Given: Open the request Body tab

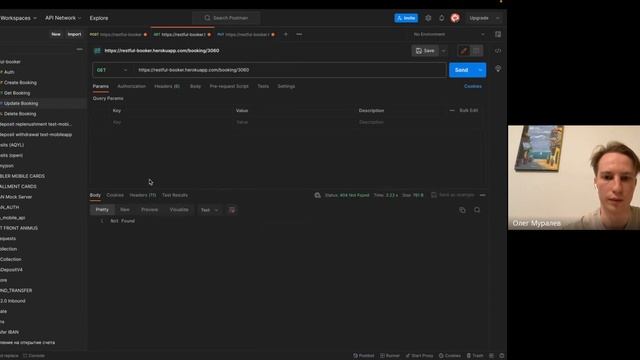Looking at the screenshot, I should tap(195, 86).
